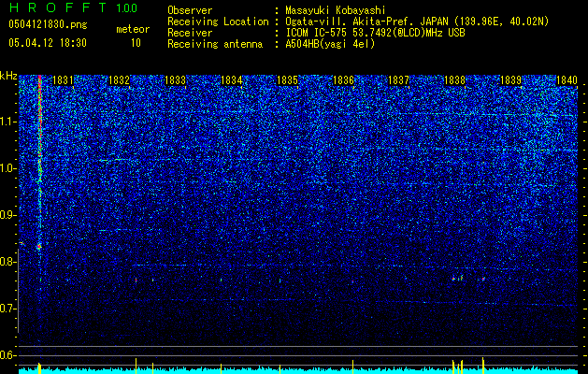This screenshot has height=374, width=588.
Task: Click the 'Receiver' field label
Action: coord(190,33)
